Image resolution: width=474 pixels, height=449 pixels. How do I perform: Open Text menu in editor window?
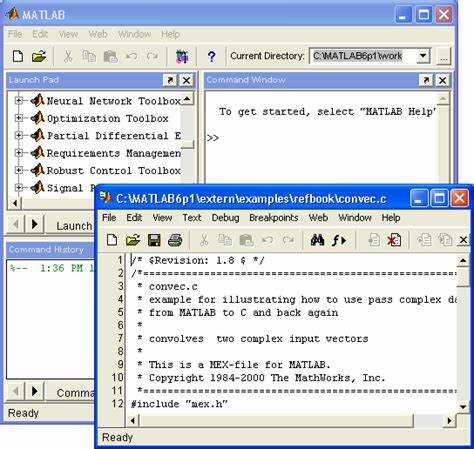pos(192,218)
